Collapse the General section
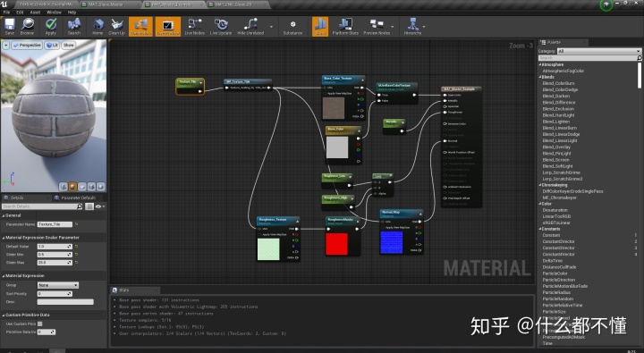 [4, 215]
